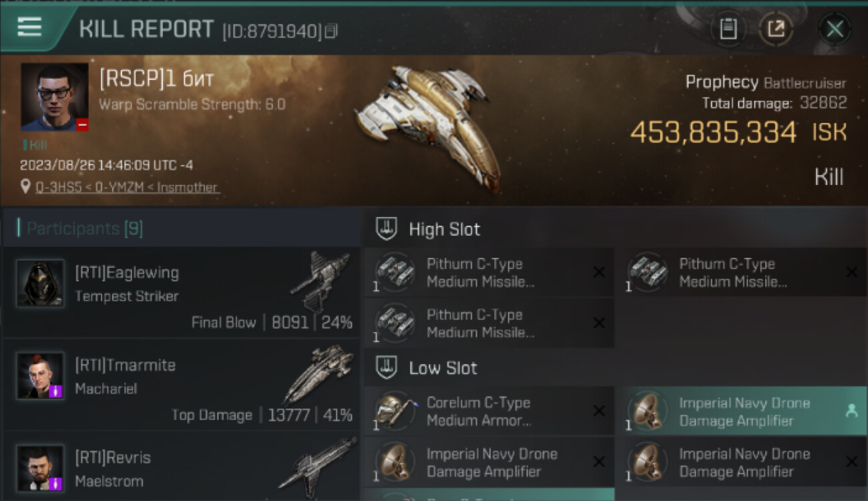The image size is (868, 501).
Task: Open Eaglewing's pilot portrait
Action: tap(41, 283)
